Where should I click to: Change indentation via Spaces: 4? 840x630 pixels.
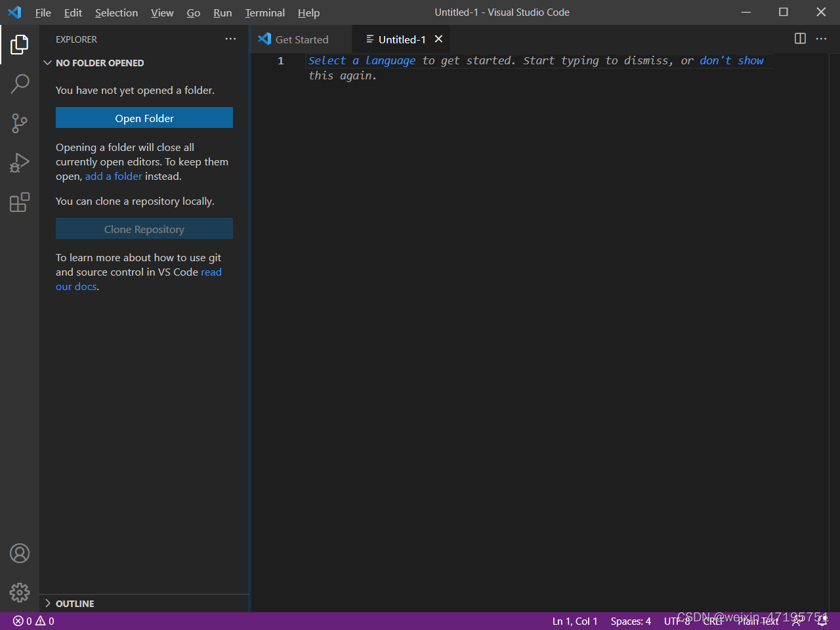click(631, 621)
